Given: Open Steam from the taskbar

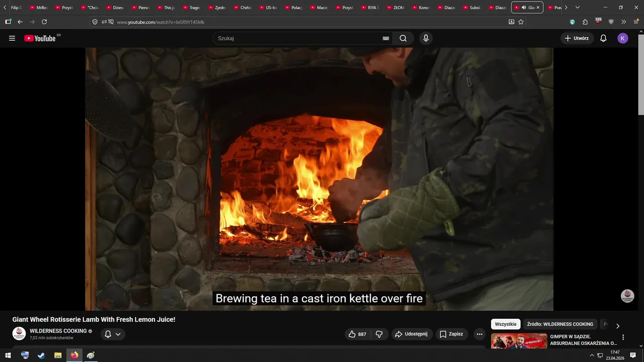Looking at the screenshot, I should point(41,355).
